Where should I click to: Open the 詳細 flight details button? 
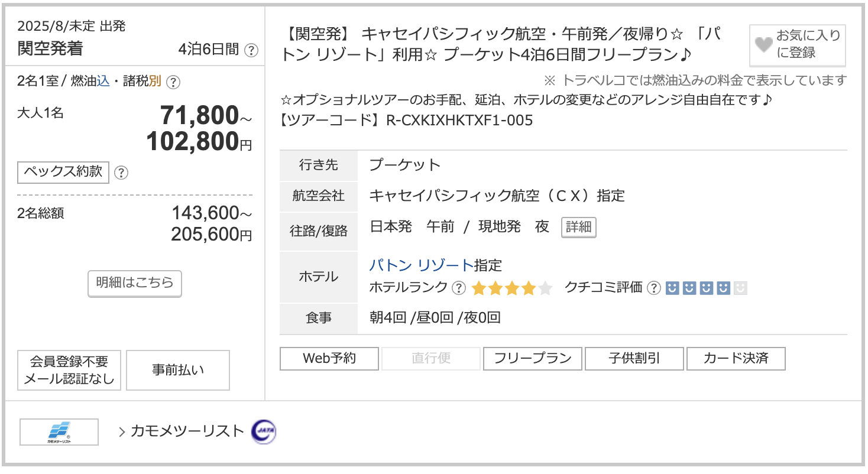578,228
